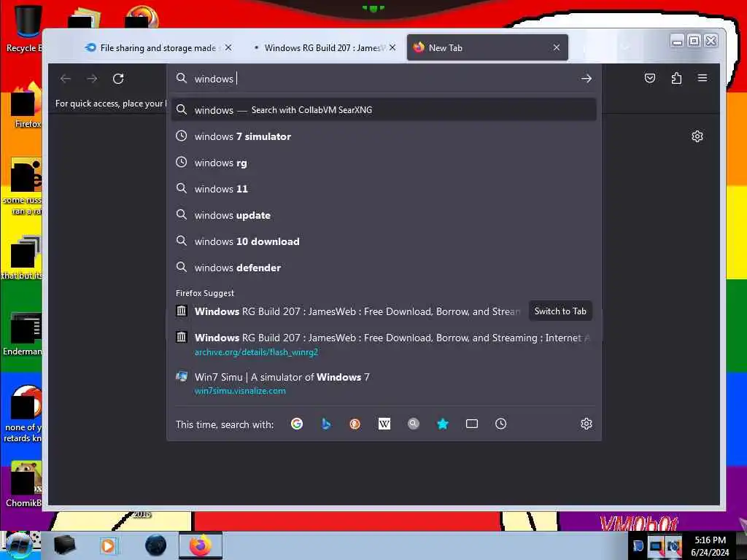
Task: Open the dark globe taskbar icon
Action: (x=155, y=545)
